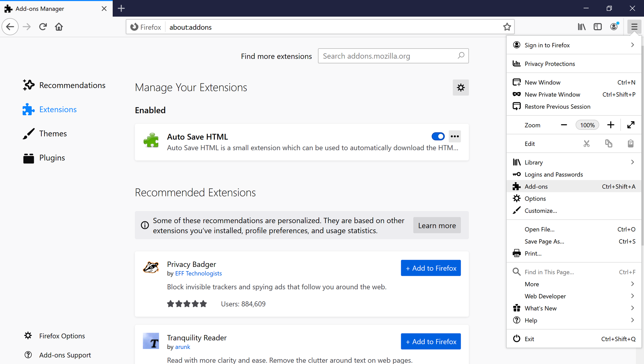The height and width of the screenshot is (364, 644).
Task: Open the Firefox Account toolbar icon
Action: 614,27
